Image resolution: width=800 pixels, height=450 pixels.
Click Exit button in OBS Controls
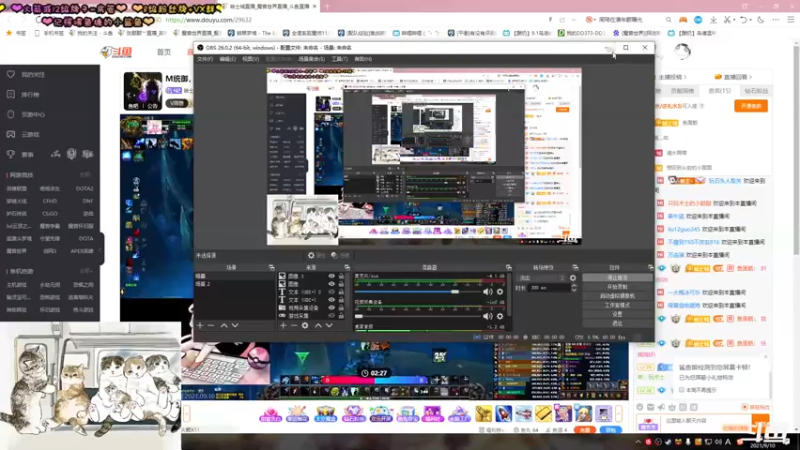coord(617,323)
